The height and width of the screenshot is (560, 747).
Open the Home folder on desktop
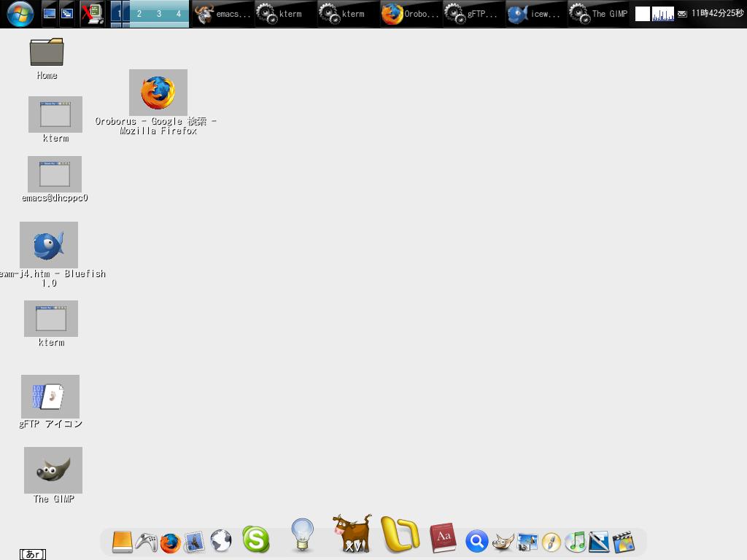pos(47,52)
